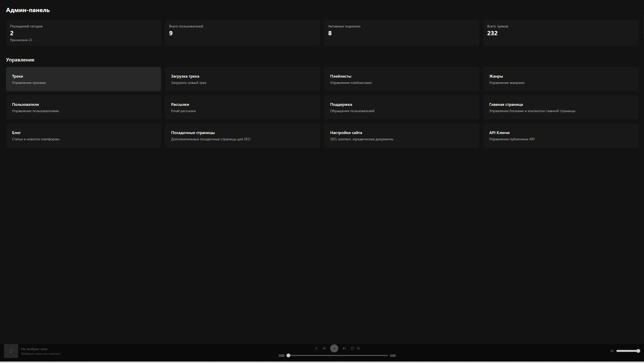Viewport: 644px width, 363px height.
Task: Click the track progress seek bar
Action: 338,355
